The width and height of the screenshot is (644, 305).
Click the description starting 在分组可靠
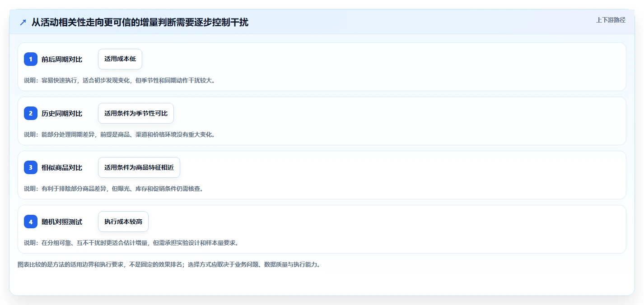click(132, 243)
